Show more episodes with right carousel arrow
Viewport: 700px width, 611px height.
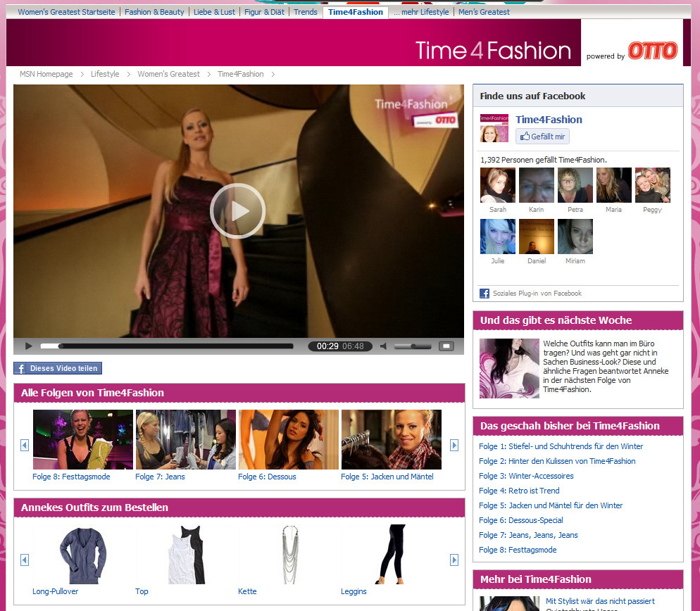point(454,445)
